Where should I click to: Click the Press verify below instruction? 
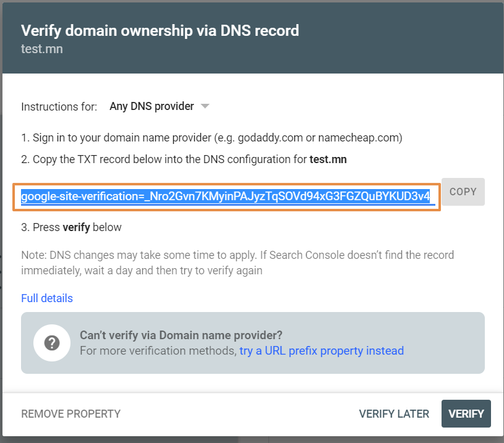tap(71, 227)
